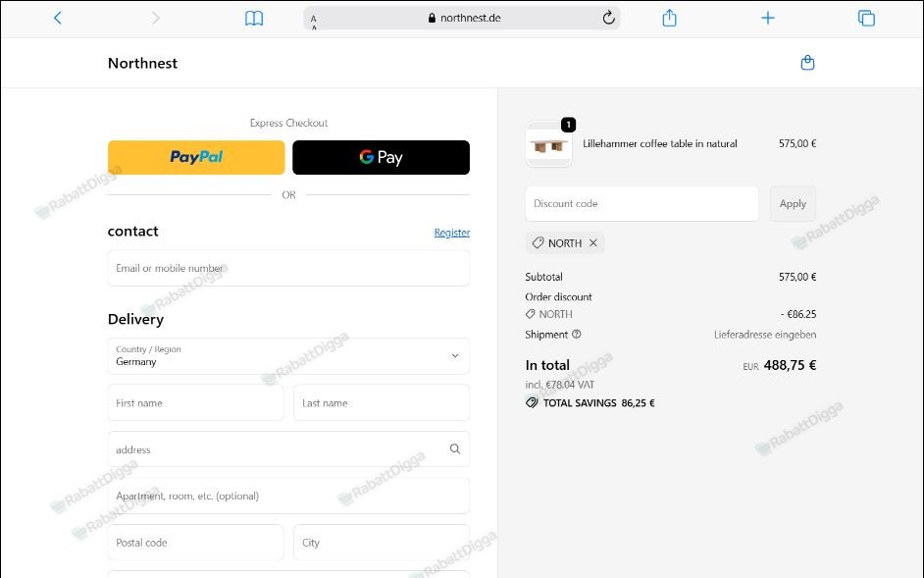This screenshot has width=924, height=578.
Task: Apply the discount code button
Action: pyautogui.click(x=794, y=203)
